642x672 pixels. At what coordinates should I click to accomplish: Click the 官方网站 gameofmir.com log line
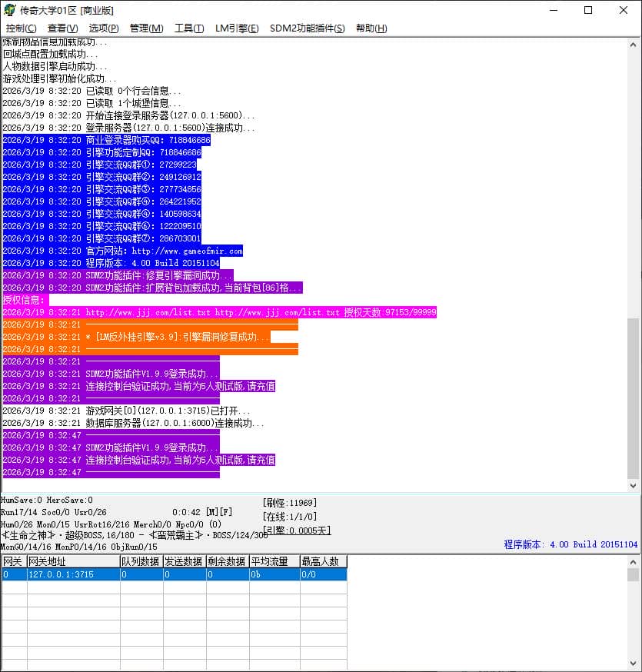(122, 251)
